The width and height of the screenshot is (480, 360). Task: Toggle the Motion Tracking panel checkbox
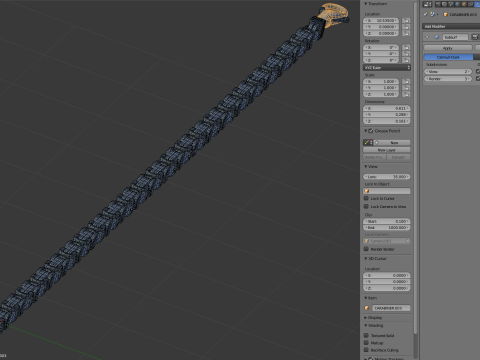coord(371,359)
